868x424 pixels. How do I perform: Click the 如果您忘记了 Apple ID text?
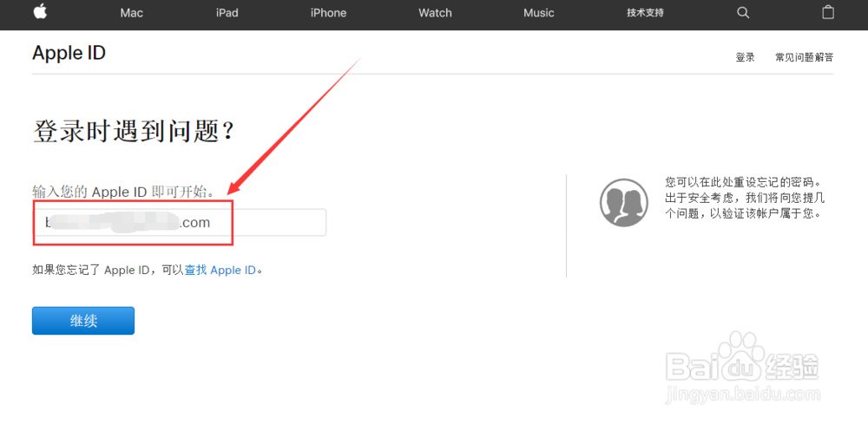91,271
